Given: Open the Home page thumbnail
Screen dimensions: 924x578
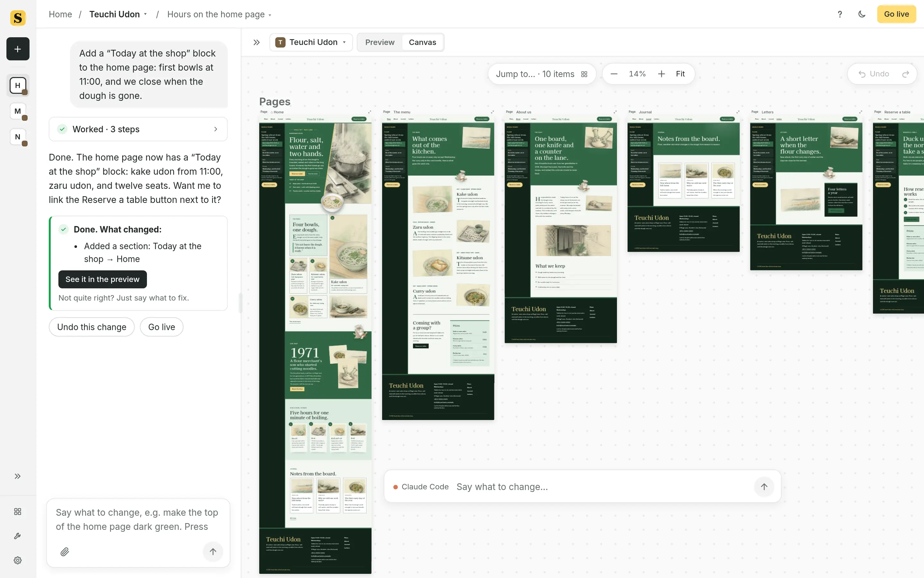Looking at the screenshot, I should 315,345.
